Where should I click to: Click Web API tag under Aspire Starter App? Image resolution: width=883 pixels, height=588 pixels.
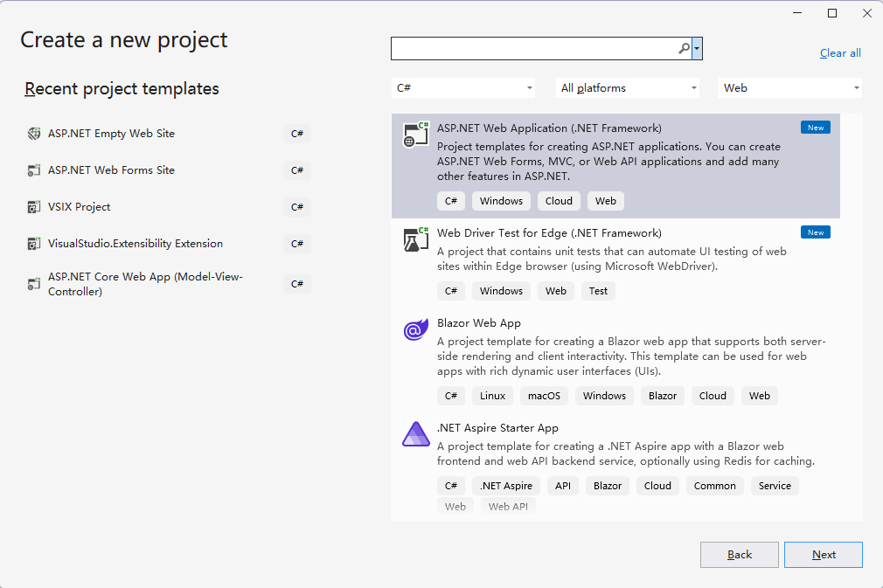click(508, 507)
